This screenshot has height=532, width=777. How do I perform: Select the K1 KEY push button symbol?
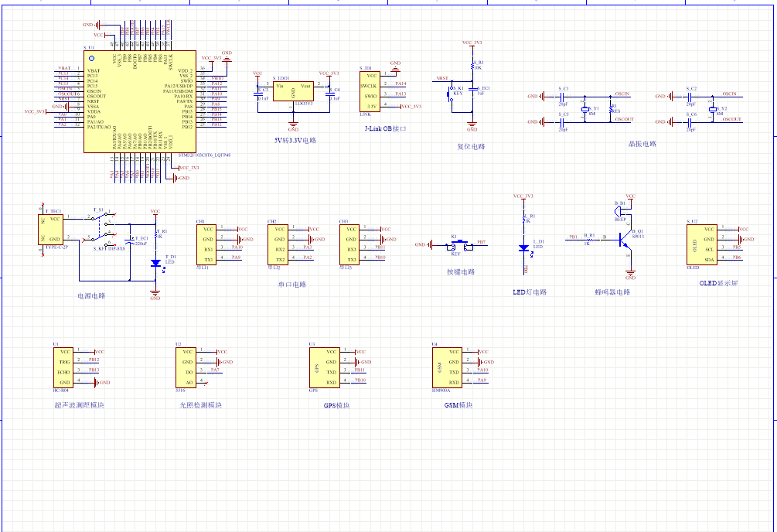click(x=460, y=245)
